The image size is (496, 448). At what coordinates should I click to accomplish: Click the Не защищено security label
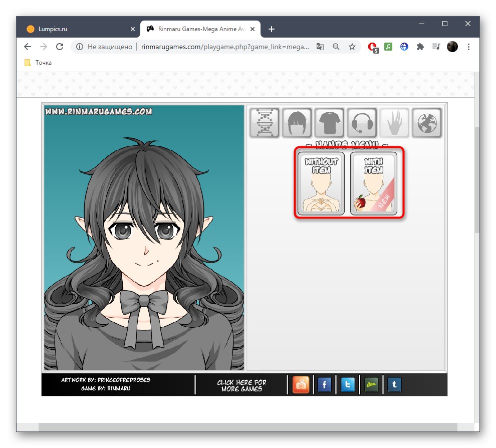click(x=110, y=47)
